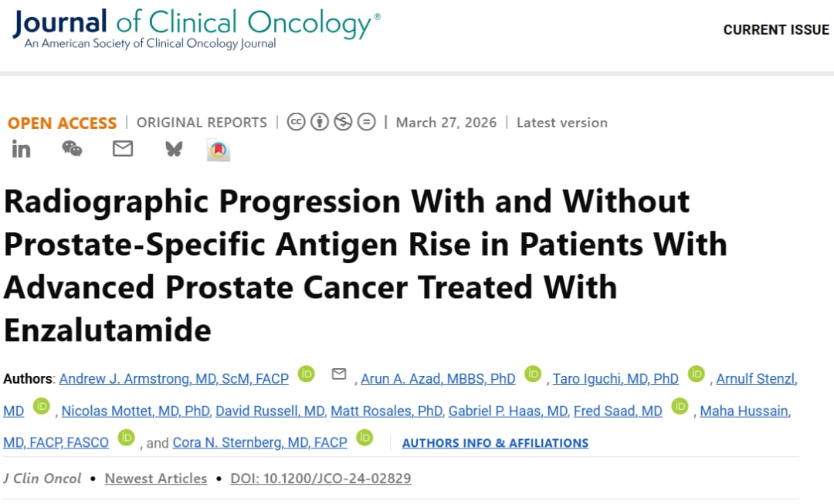This screenshot has width=834, height=504.
Task: Expand Authors Info & Affiliations
Action: (495, 443)
